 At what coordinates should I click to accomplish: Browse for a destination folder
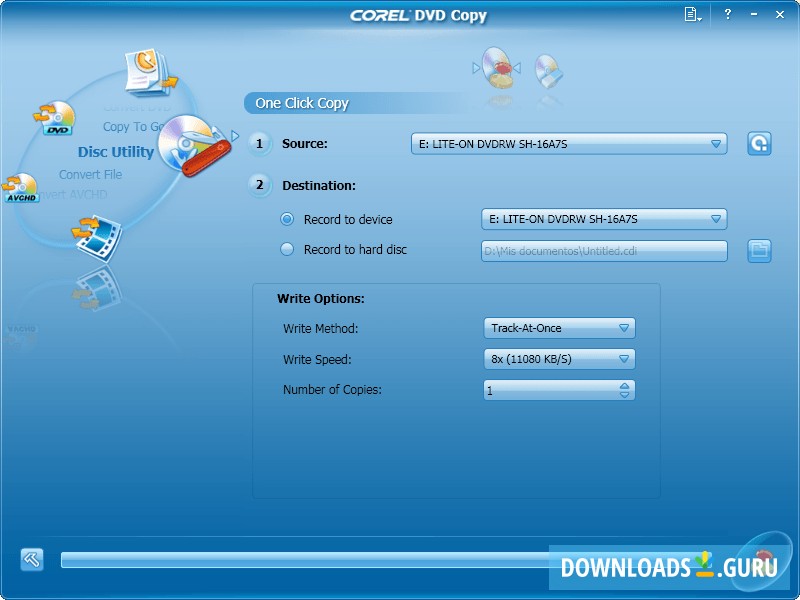[760, 251]
